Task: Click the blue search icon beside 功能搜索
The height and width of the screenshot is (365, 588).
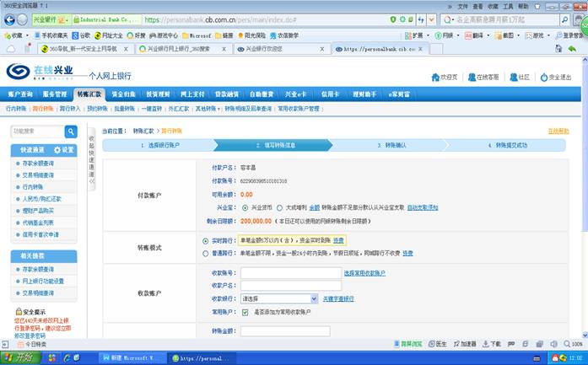Action: click(71, 132)
